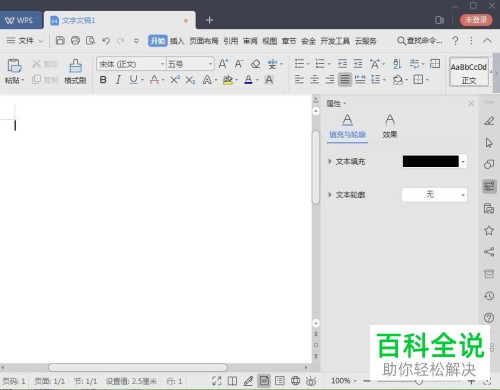Center align text
Viewport: 500px width, 390px height.
pyautogui.click(x=314, y=80)
